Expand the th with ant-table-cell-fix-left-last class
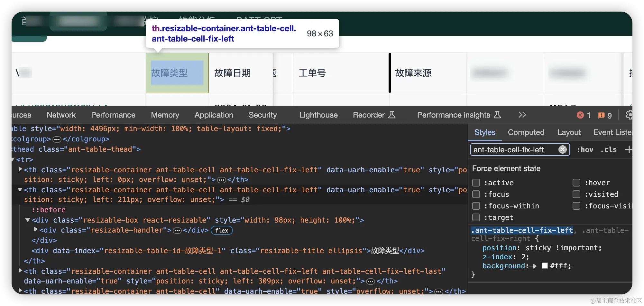Image resolution: width=644 pixels, height=306 pixels. (20, 271)
